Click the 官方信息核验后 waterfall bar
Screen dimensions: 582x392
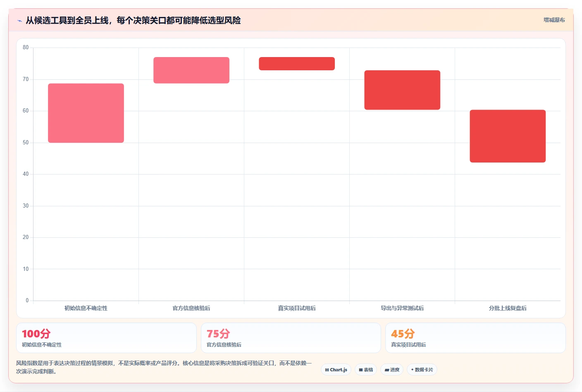pyautogui.click(x=191, y=70)
